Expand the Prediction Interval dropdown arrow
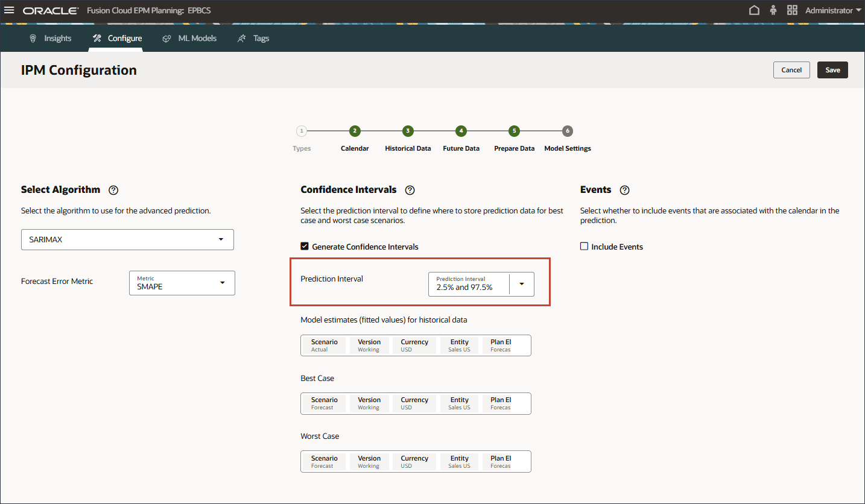This screenshot has height=504, width=865. [x=521, y=284]
